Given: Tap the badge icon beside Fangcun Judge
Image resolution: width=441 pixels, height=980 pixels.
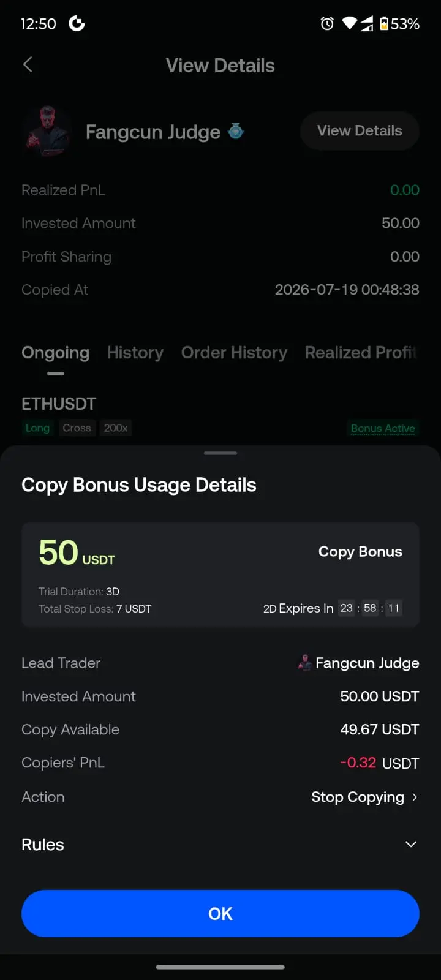Looking at the screenshot, I should (236, 131).
